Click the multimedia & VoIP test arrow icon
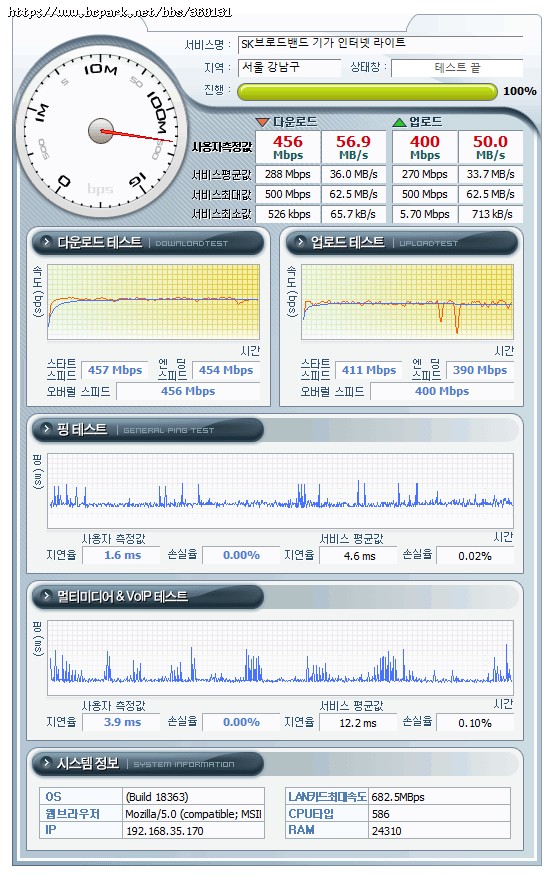549x876 pixels. (46, 596)
